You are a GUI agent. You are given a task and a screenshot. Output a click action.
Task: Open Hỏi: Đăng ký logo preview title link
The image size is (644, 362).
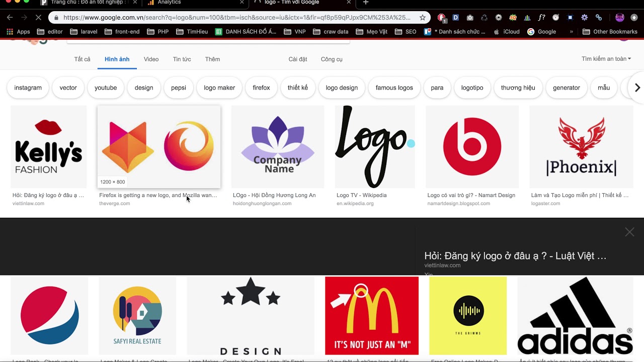[x=515, y=256]
